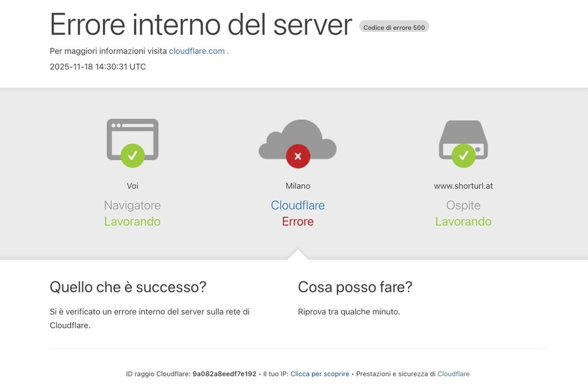The width and height of the screenshot is (588, 389).
Task: Click the upward pointer triangle below Errore
Action: [x=297, y=255]
